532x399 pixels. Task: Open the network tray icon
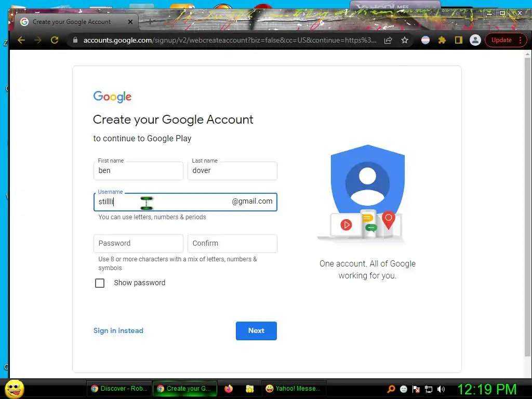(x=429, y=389)
